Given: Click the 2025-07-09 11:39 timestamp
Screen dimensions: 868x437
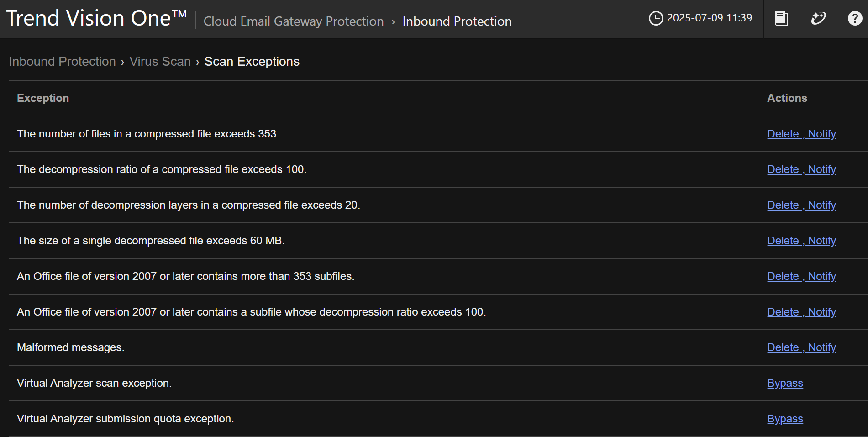Looking at the screenshot, I should (709, 18).
